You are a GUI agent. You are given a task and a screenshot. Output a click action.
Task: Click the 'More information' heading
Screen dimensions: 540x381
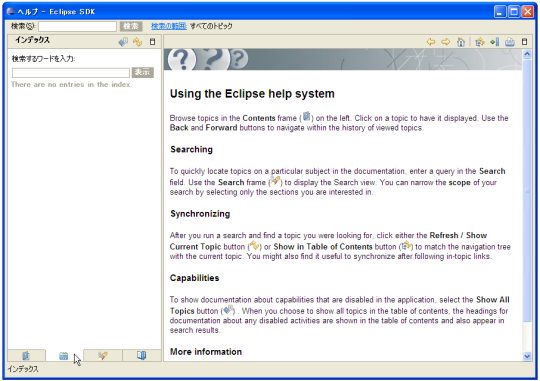[206, 352]
